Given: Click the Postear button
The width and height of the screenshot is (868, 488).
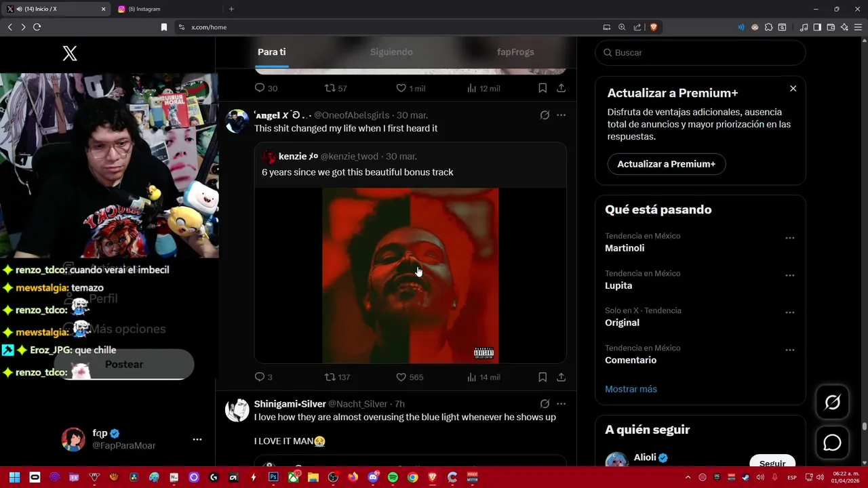Looking at the screenshot, I should pos(124,365).
